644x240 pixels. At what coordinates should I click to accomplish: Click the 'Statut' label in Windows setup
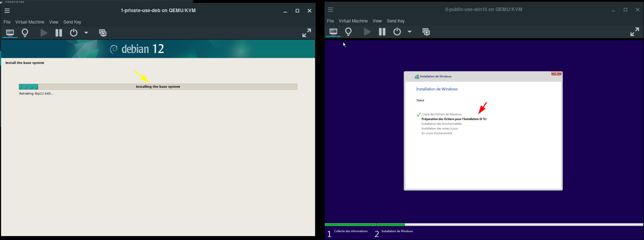pyautogui.click(x=420, y=101)
